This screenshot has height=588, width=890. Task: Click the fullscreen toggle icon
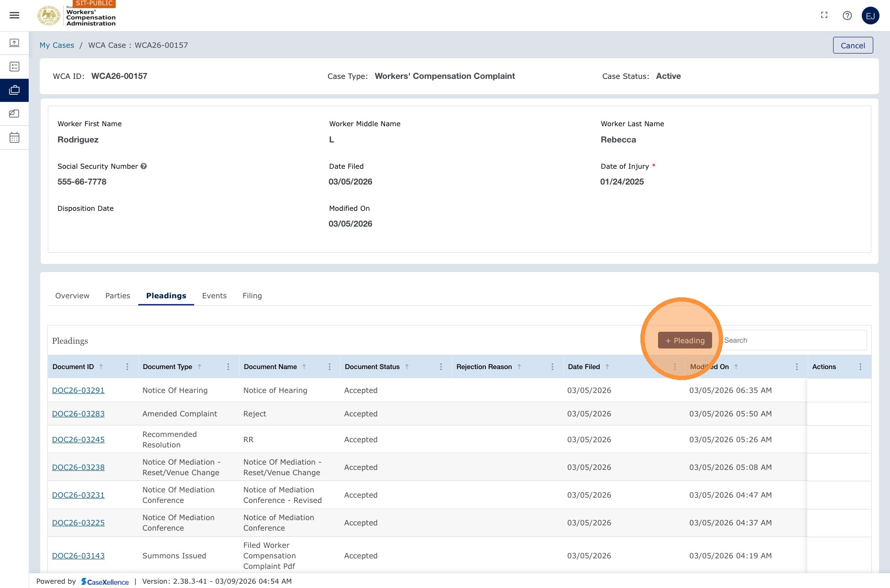(x=824, y=15)
